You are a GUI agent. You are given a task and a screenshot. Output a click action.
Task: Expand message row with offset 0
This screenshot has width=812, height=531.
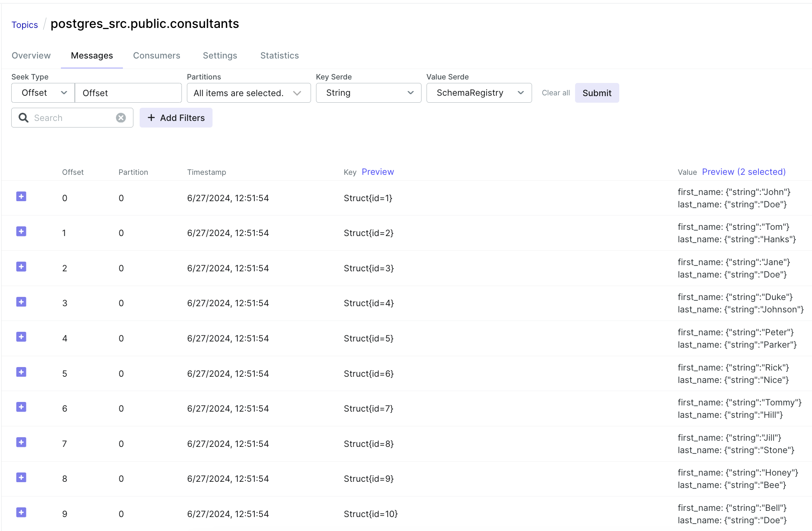click(x=21, y=197)
